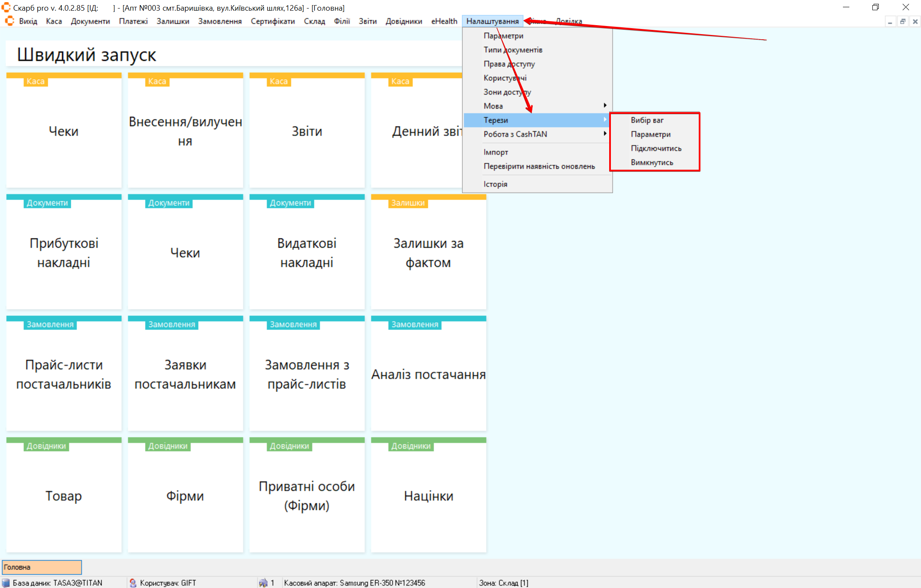921x588 pixels.
Task: Choose Вибір ваг in the submenu
Action: coord(647,120)
